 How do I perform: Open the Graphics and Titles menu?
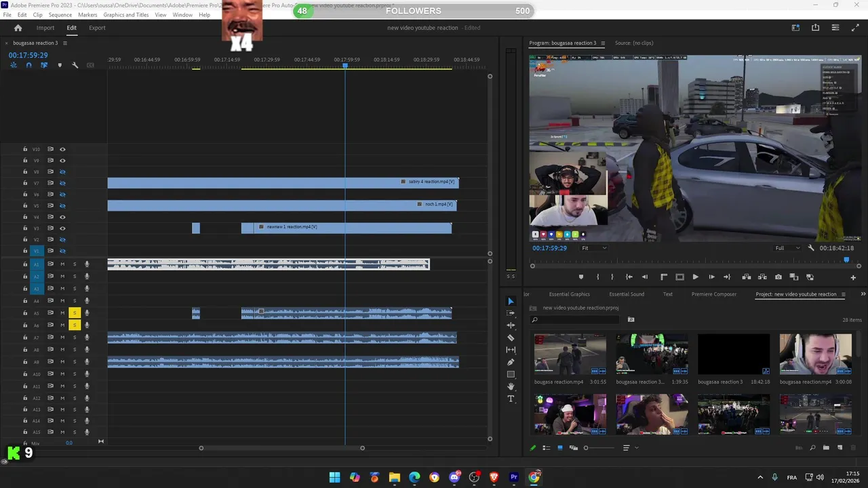(x=126, y=15)
